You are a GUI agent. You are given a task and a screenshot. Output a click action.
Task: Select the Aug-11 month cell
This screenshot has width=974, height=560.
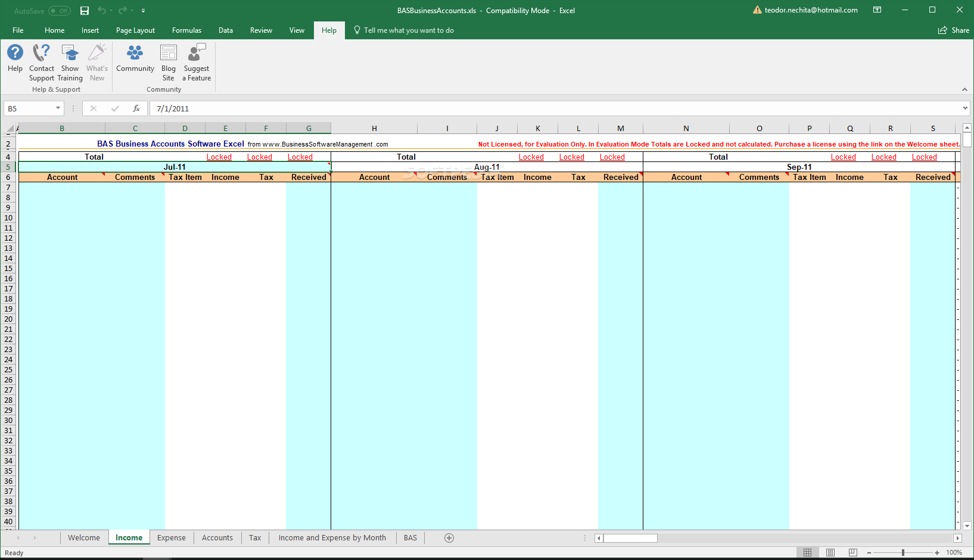point(487,167)
